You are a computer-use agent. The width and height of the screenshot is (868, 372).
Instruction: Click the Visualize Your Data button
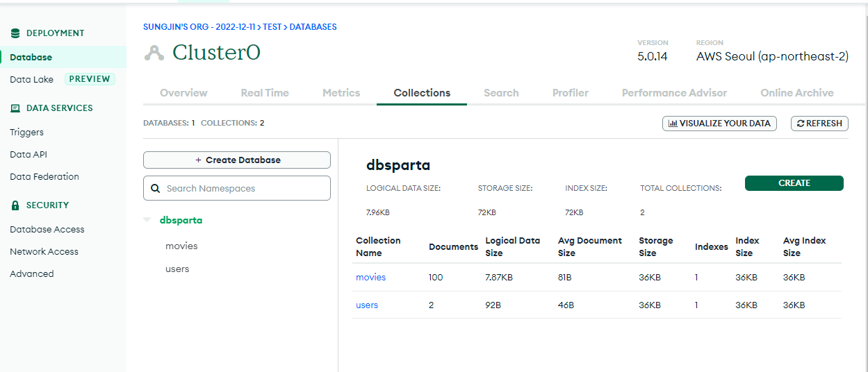pos(719,124)
